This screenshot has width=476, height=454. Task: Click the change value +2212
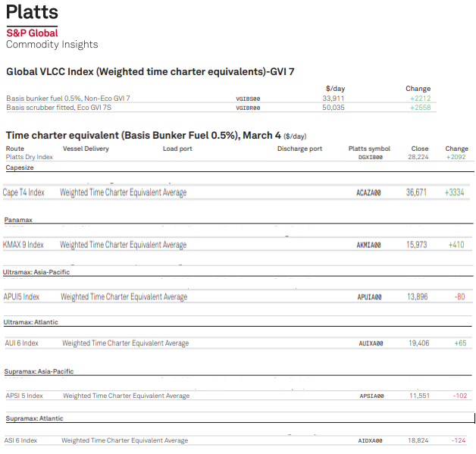pyautogui.click(x=420, y=99)
